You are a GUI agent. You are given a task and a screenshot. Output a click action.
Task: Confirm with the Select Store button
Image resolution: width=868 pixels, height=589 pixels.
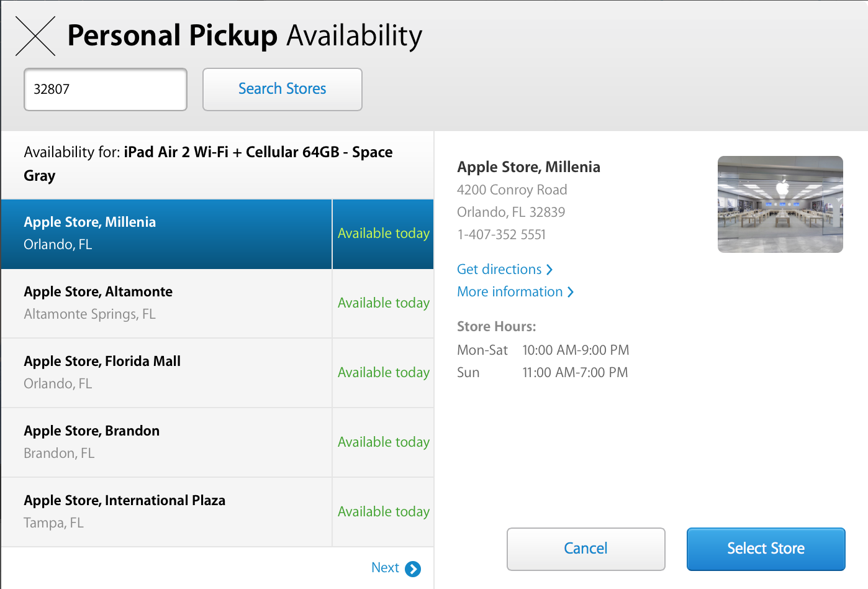point(766,549)
